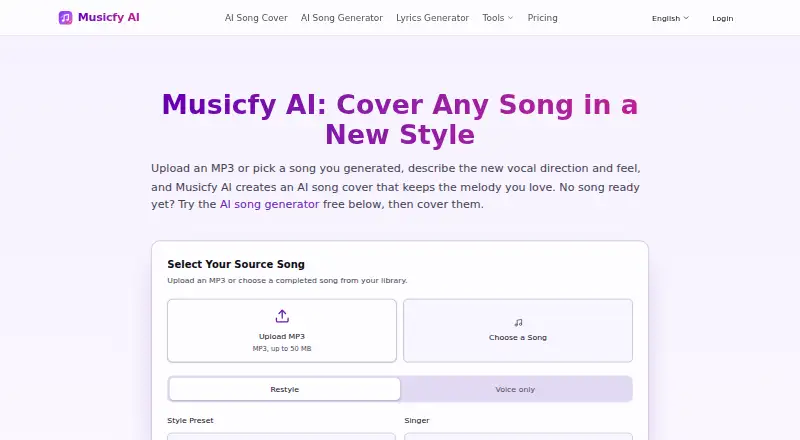Click the Login button
This screenshot has width=800, height=440.
pyautogui.click(x=722, y=18)
